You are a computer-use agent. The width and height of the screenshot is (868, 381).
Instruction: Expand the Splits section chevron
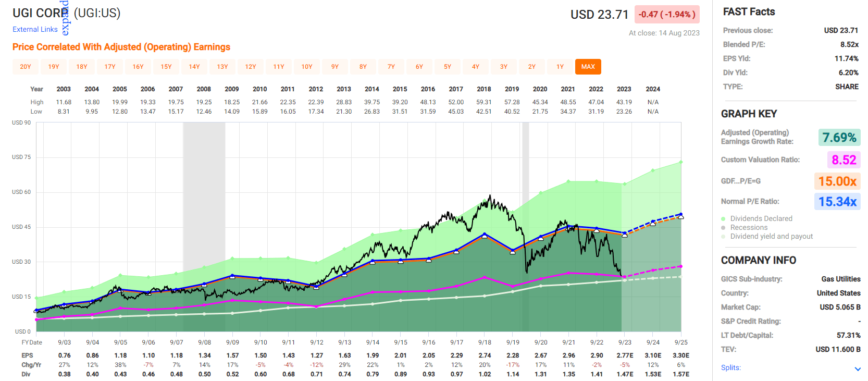[x=858, y=369]
